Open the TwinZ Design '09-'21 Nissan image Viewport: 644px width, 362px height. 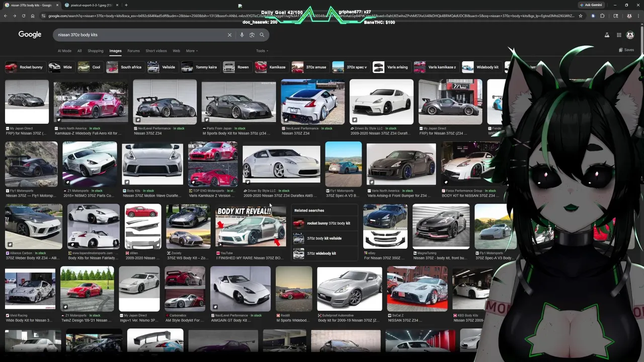(x=87, y=289)
